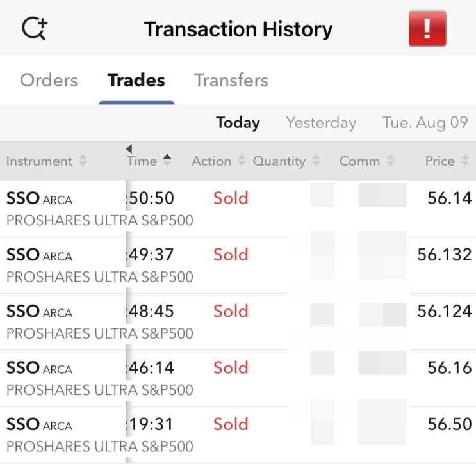Toggle Time column sort arrow
This screenshot has width=476, height=464.
pyautogui.click(x=167, y=161)
